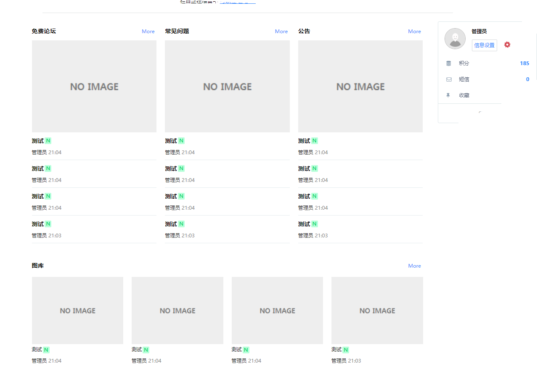The height and width of the screenshot is (392, 543).
Task: Click the 常见问题 NO IMAGE thumbnail
Action: click(x=227, y=87)
